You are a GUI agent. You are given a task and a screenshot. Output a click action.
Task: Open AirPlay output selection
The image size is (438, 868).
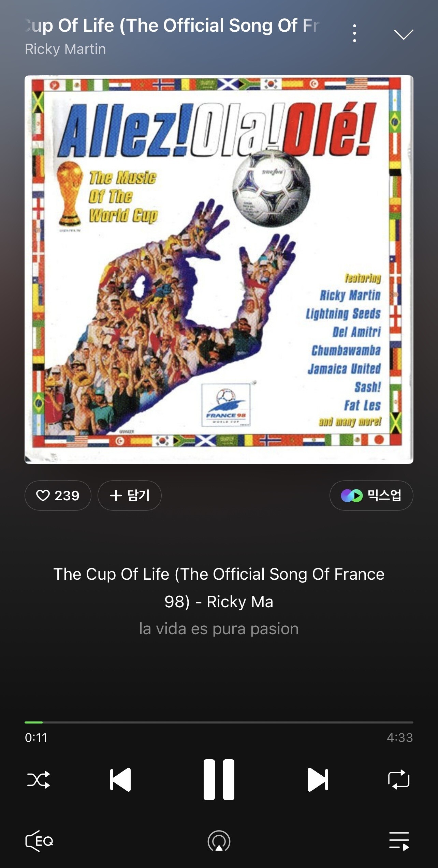pyautogui.click(x=219, y=841)
